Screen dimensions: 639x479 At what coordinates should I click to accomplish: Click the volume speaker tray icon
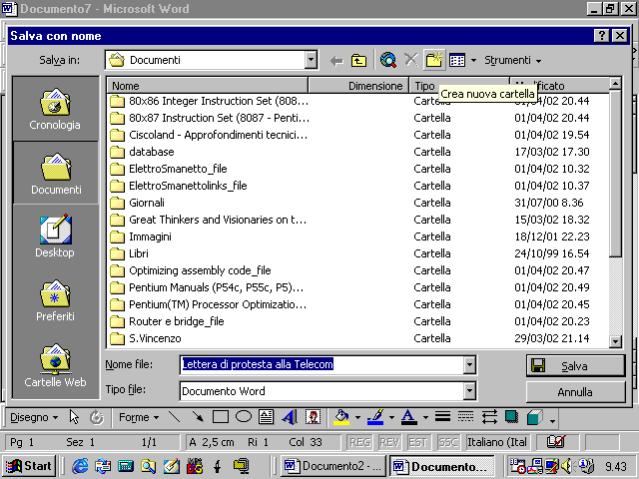click(566, 466)
